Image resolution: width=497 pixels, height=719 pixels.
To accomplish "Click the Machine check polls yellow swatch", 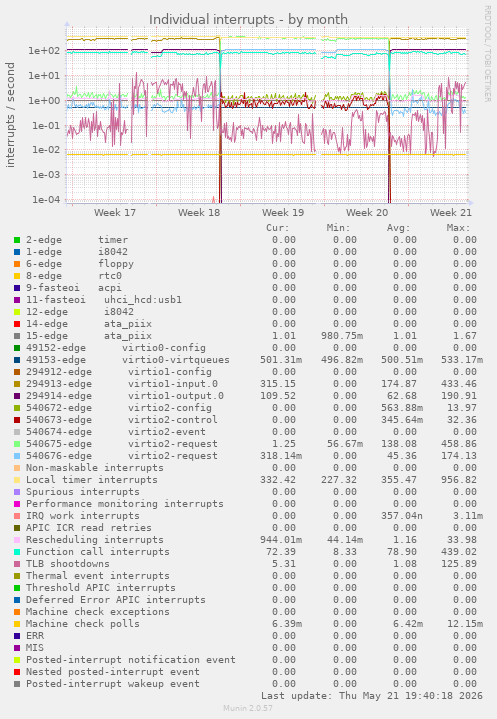I will [17, 624].
